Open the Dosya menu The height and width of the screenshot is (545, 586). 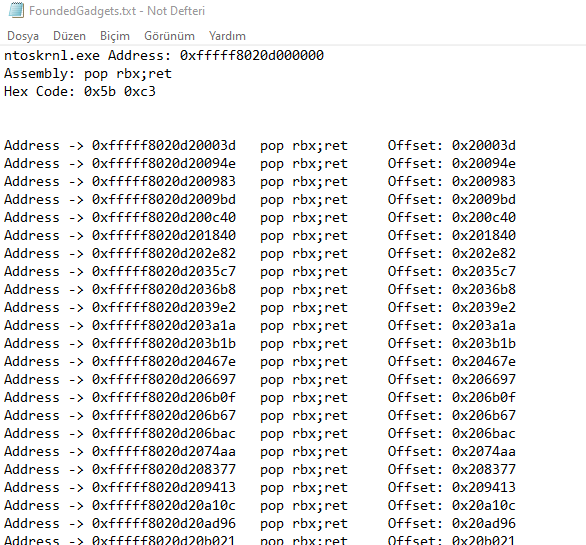pos(23,36)
